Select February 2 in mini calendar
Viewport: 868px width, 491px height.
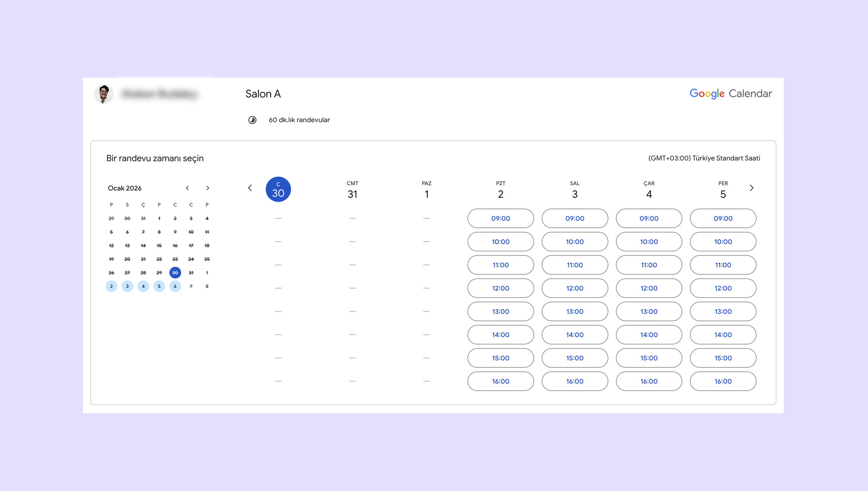111,286
